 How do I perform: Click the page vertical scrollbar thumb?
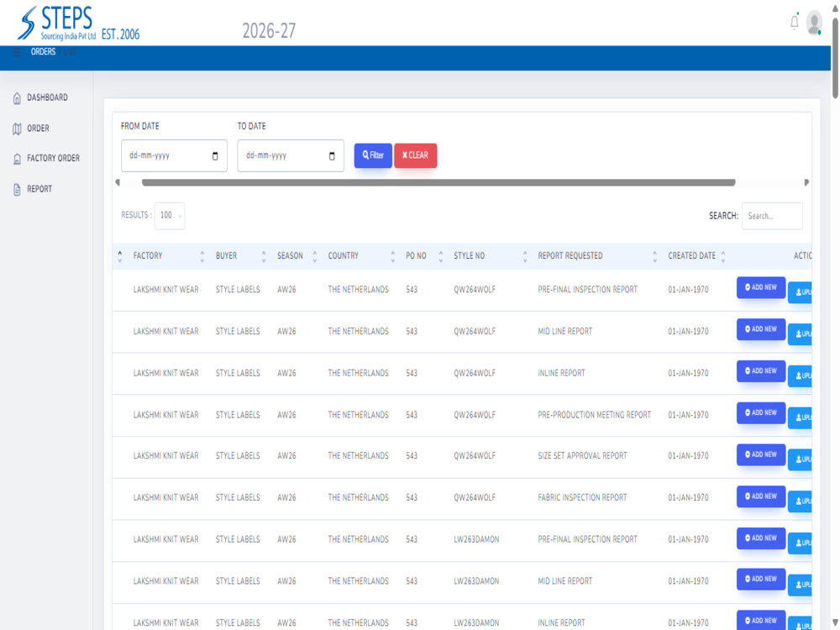pos(835,57)
